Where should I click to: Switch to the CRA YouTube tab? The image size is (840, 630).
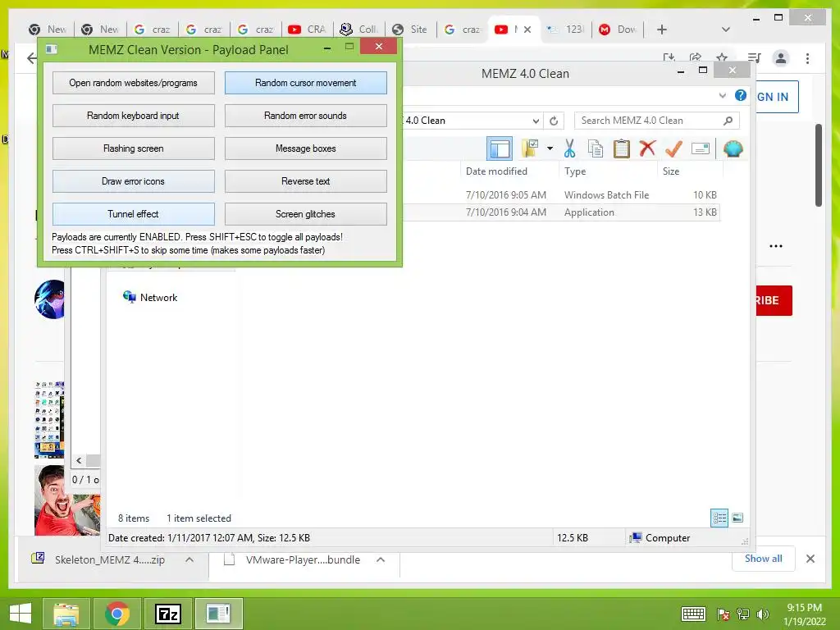(308, 30)
